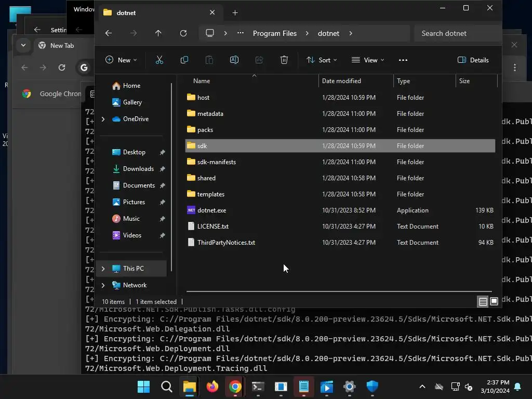
Task: Select LICENSE.txt file
Action: (x=340, y=227)
